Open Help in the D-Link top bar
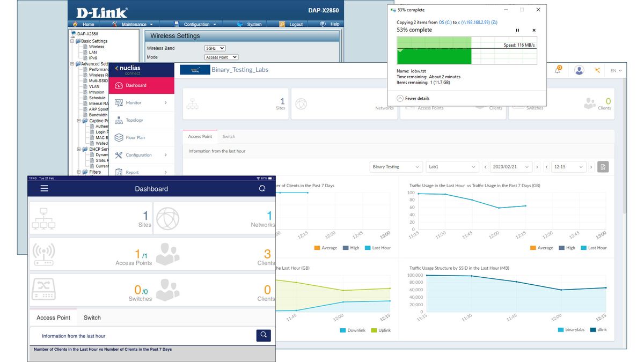 [x=330, y=24]
